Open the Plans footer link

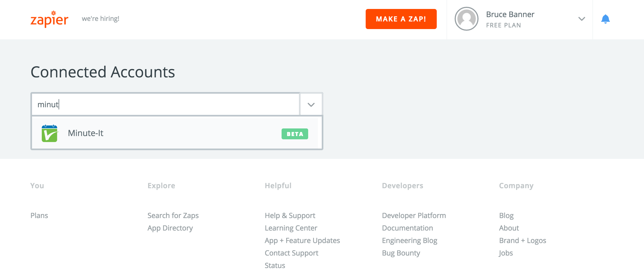pyautogui.click(x=39, y=215)
